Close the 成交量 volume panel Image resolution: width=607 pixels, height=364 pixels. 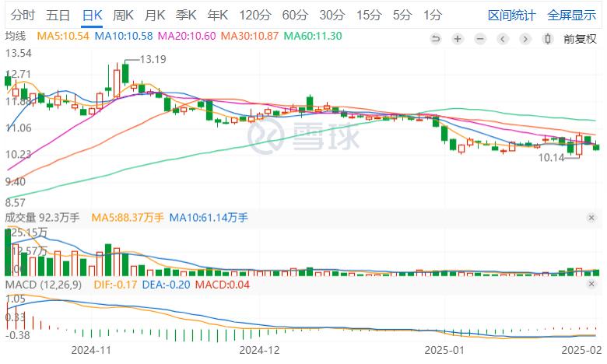coord(591,219)
